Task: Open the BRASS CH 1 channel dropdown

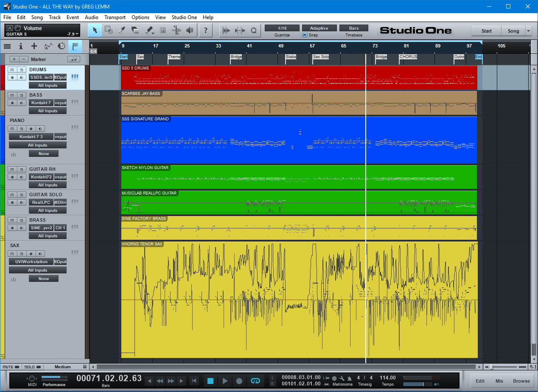Action: click(x=60, y=228)
